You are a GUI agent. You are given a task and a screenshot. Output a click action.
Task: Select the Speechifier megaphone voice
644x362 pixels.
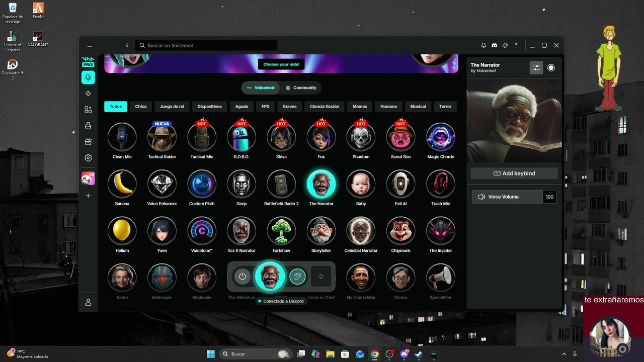440,277
